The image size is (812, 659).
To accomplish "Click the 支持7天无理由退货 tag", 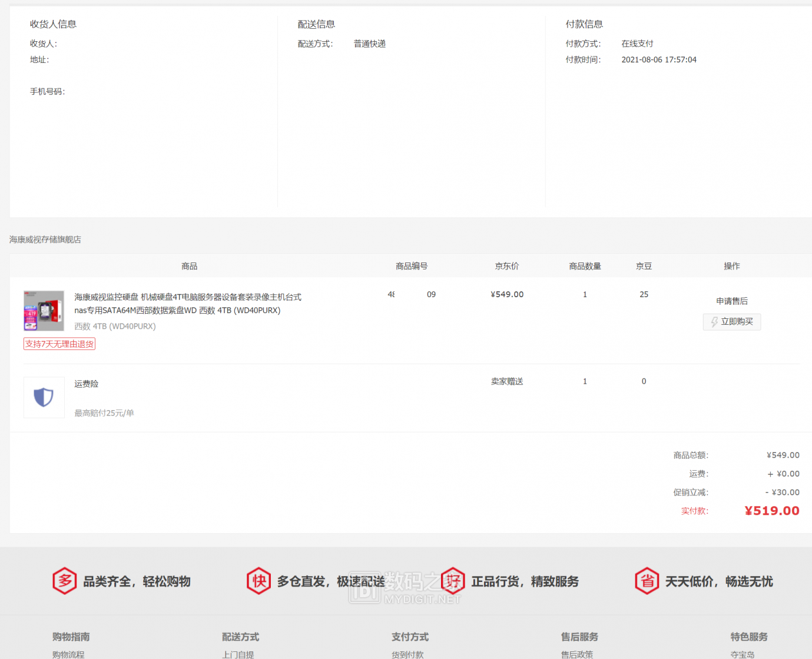I will [x=59, y=344].
